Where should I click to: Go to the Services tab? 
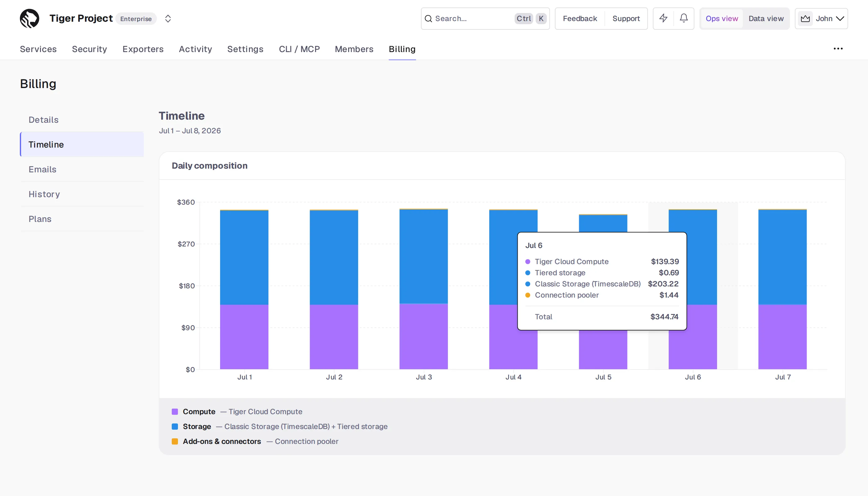pyautogui.click(x=38, y=49)
